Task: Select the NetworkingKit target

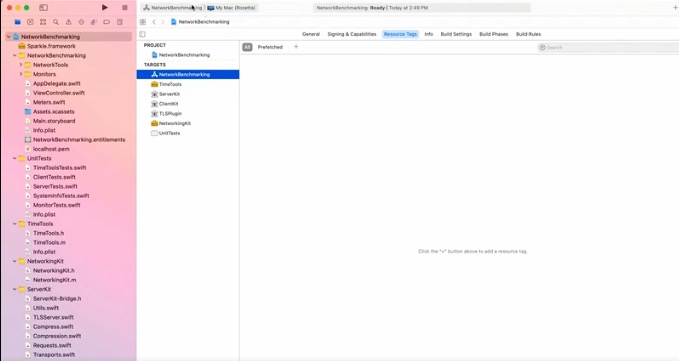Action: tap(171, 123)
